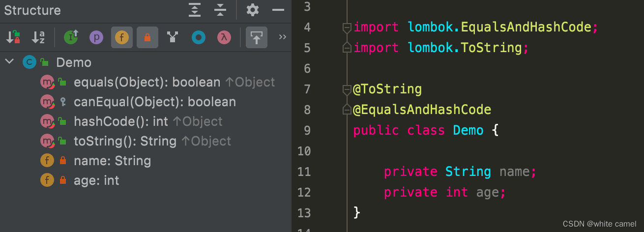
Task: Click the show lambdas icon
Action: point(224,37)
